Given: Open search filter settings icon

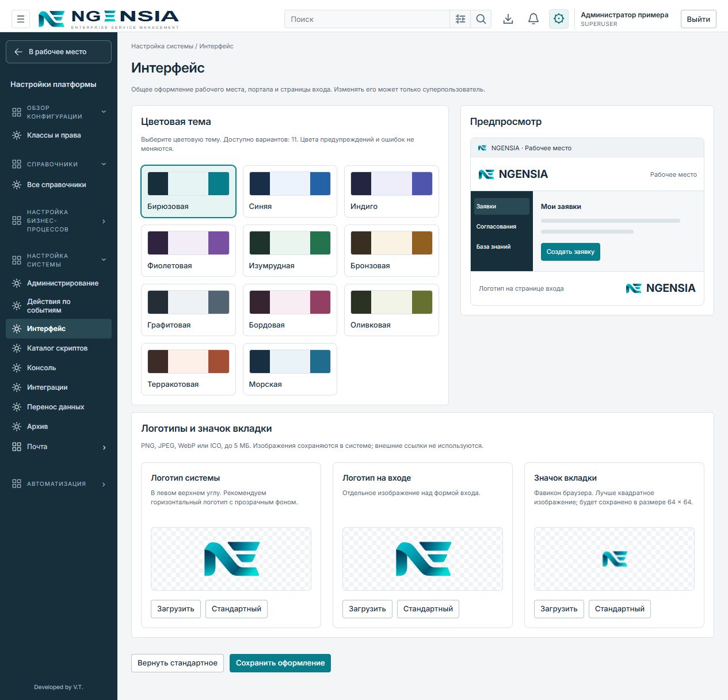Looking at the screenshot, I should coord(460,19).
